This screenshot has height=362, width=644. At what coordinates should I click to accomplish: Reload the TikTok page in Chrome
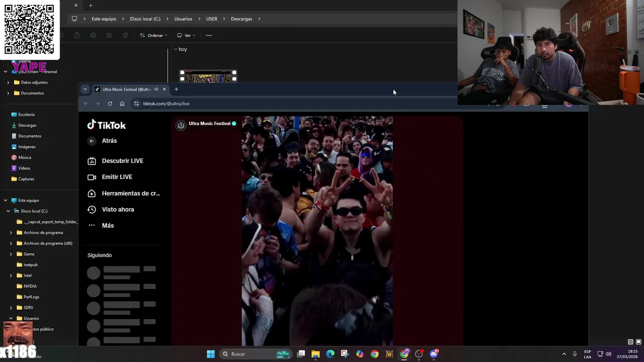pos(110,104)
